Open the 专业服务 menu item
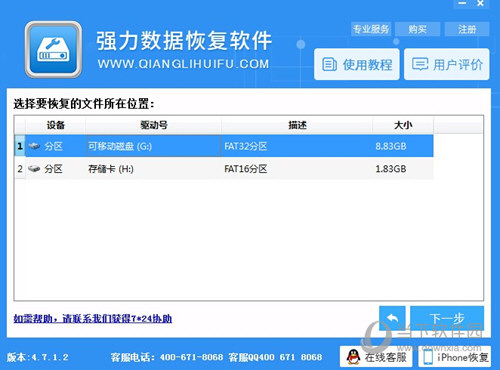The width and height of the screenshot is (500, 370). (371, 29)
